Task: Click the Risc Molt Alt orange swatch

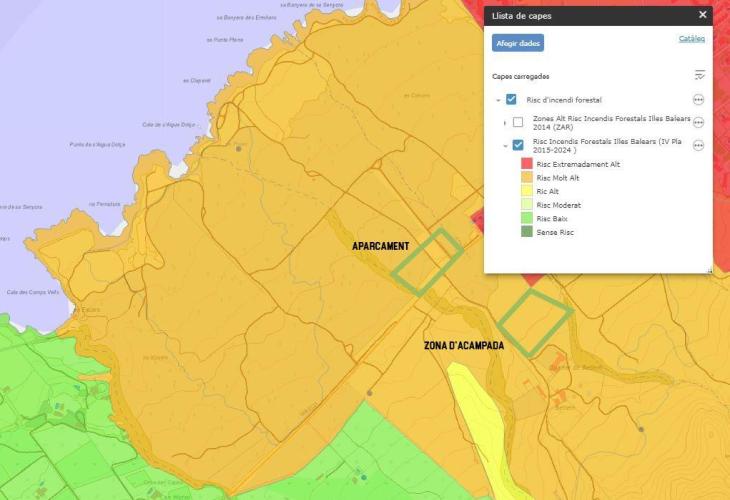Action: tap(526, 178)
